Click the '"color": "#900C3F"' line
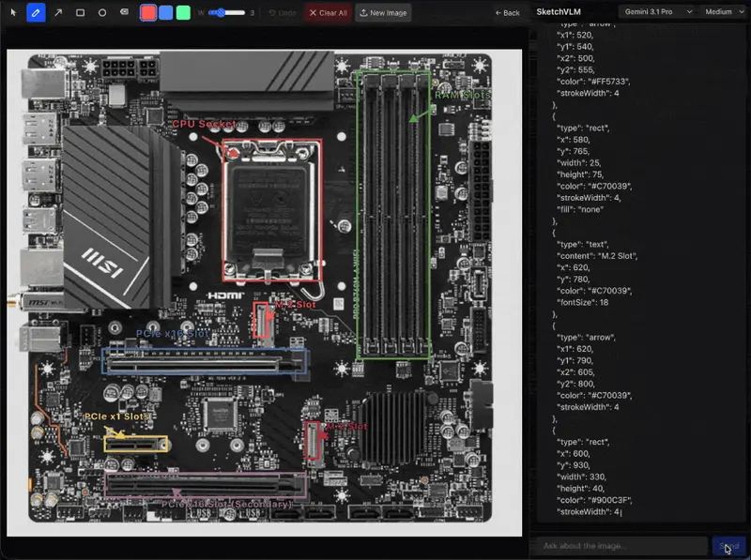The height and width of the screenshot is (560, 751). (594, 500)
